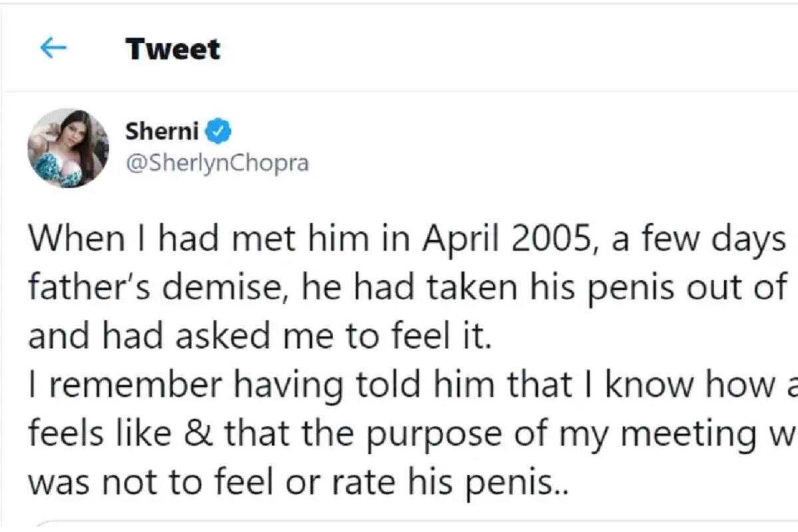This screenshot has width=798, height=532.
Task: Open Sherni's profile picture
Action: pyautogui.click(x=68, y=148)
